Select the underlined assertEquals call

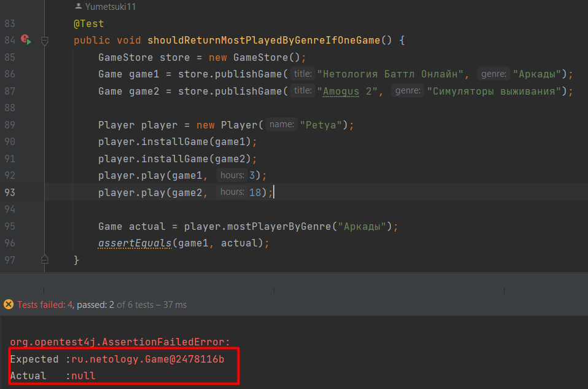point(134,243)
